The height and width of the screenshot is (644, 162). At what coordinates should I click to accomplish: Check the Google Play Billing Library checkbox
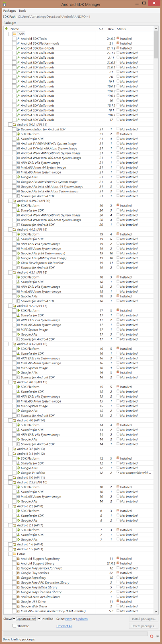(14, 587)
